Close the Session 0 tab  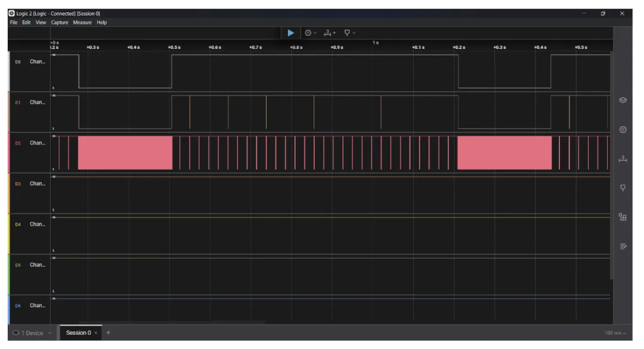[95, 333]
